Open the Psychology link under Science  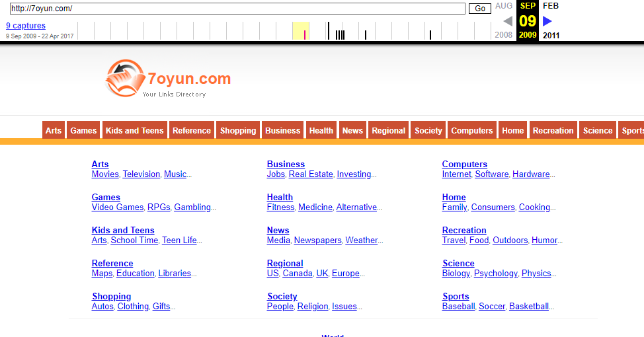pyautogui.click(x=496, y=274)
